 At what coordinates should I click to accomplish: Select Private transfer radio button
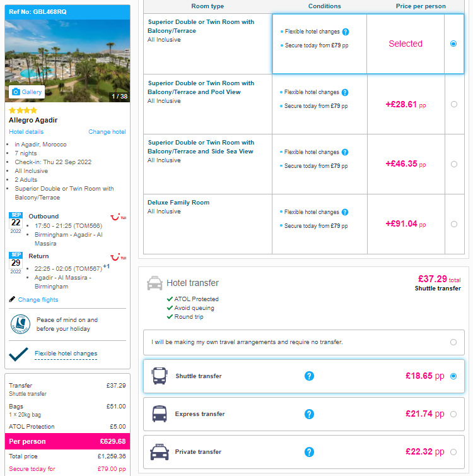[453, 452]
